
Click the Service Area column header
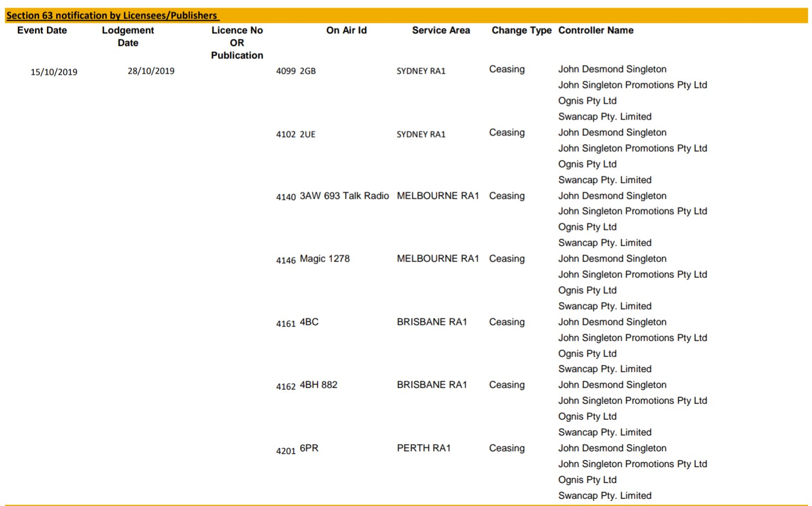pyautogui.click(x=441, y=31)
